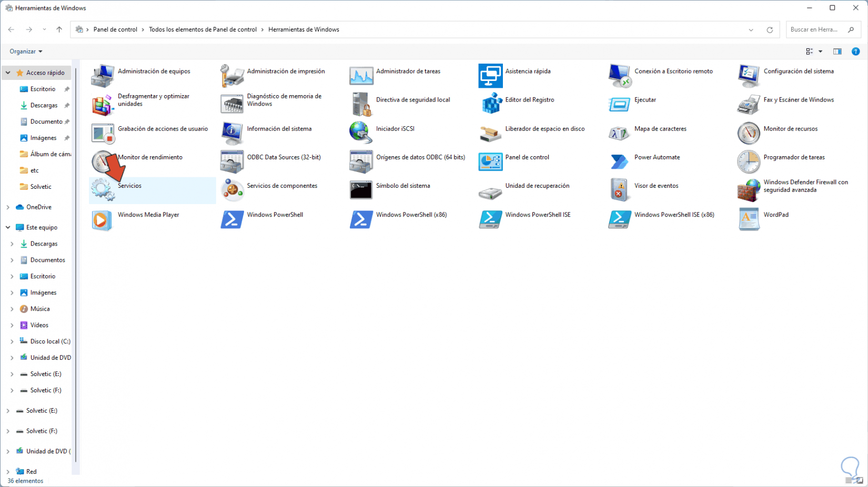This screenshot has width=868, height=487.
Task: Select the Iniciador iSCSI icon
Action: (361, 133)
